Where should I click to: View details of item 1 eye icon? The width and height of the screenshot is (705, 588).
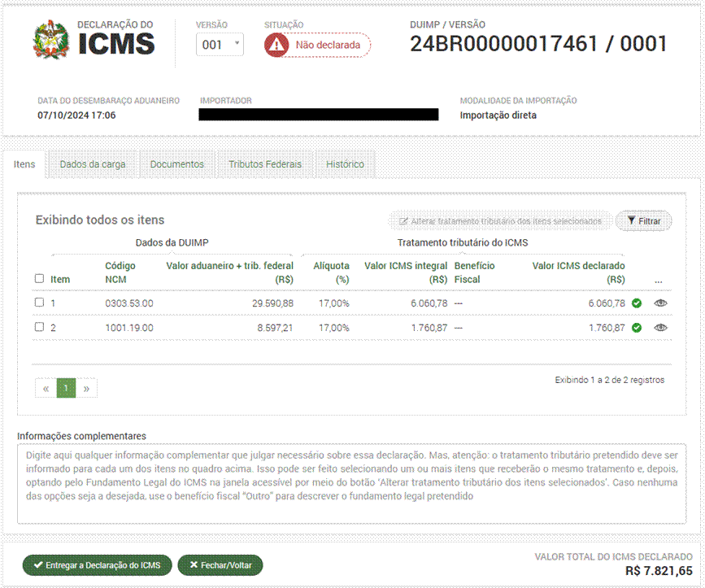[661, 303]
